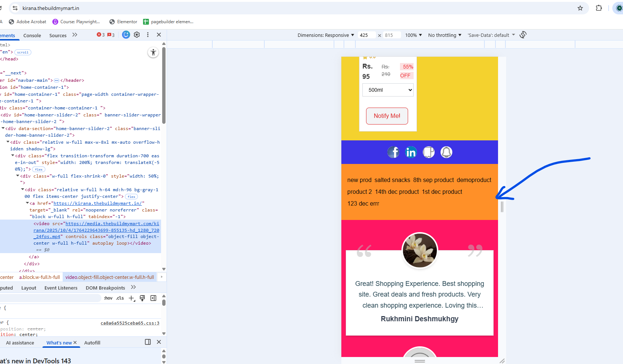This screenshot has height=364, width=623.
Task: Click the accessibility tree icon in Elements panel
Action: (153, 52)
